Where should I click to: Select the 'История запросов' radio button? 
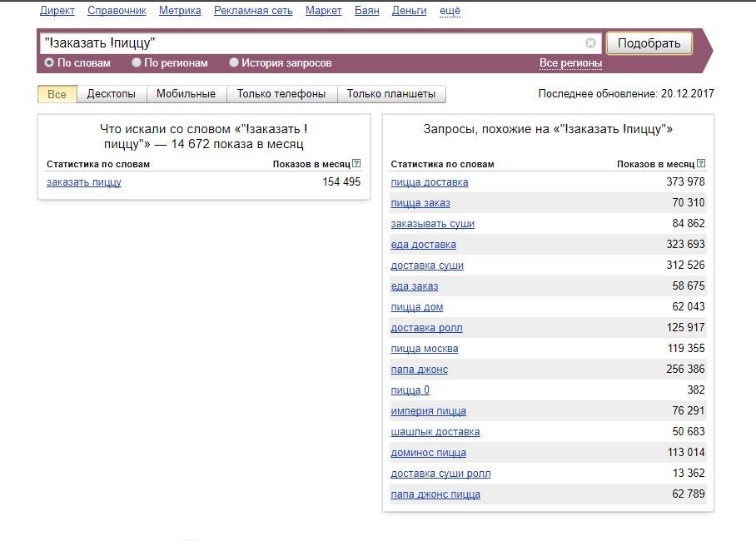pos(233,62)
